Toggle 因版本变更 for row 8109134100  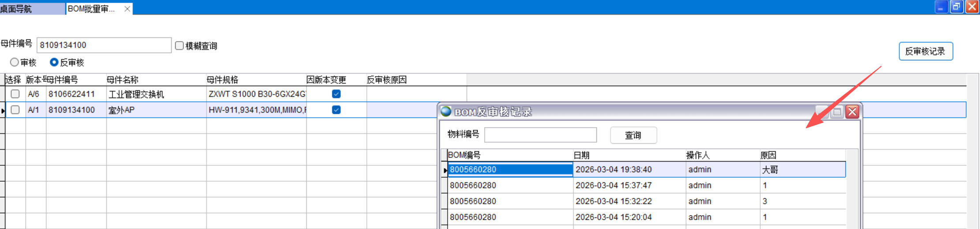click(336, 110)
